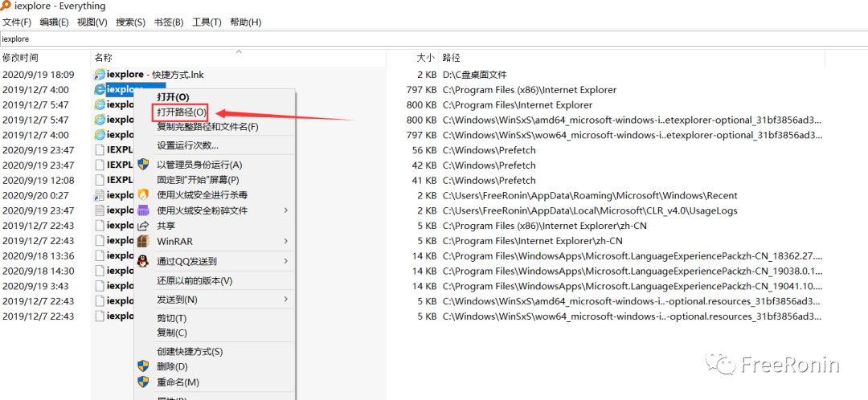Click the path D:\C盘桌面文件
868x400 pixels.
pos(475,74)
